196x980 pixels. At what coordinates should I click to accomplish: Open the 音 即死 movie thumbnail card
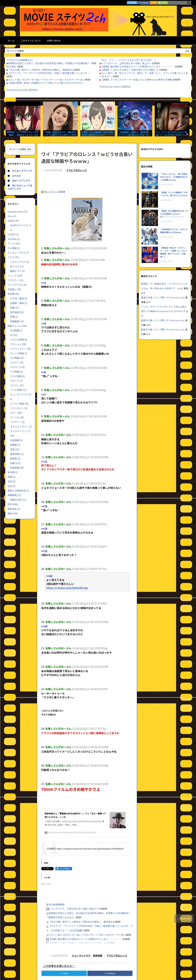point(172,119)
